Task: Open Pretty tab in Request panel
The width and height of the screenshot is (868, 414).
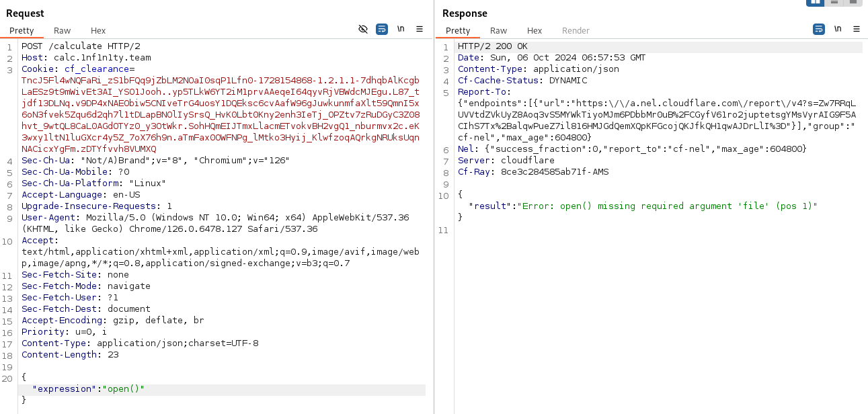Action: coord(22,31)
